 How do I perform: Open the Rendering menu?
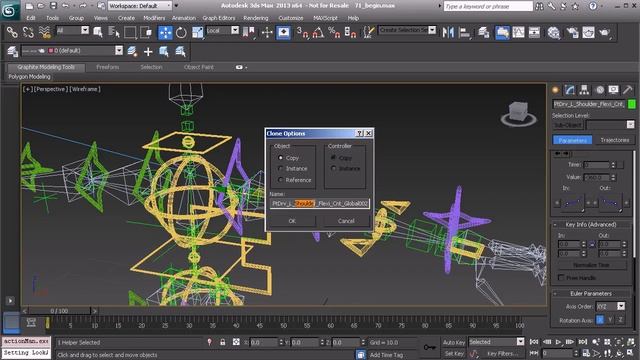pos(256,18)
